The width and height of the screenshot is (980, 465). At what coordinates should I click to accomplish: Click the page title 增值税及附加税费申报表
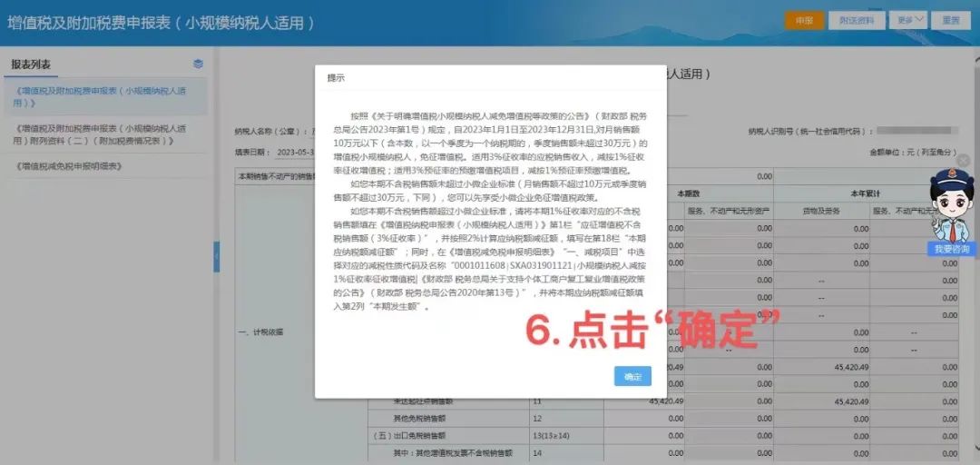[161, 23]
